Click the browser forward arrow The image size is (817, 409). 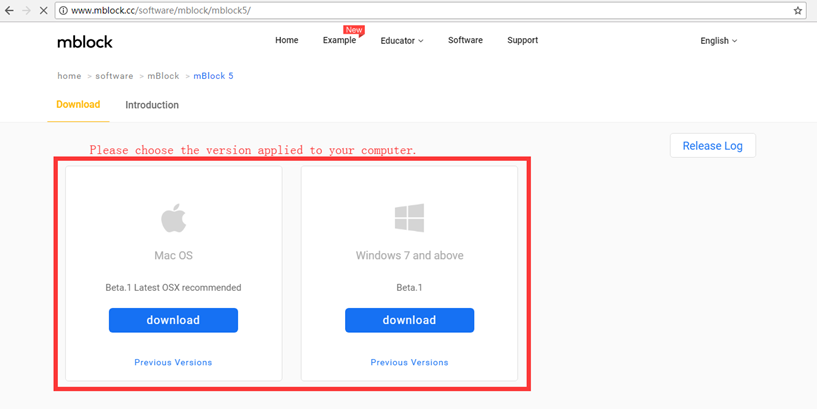tap(26, 10)
